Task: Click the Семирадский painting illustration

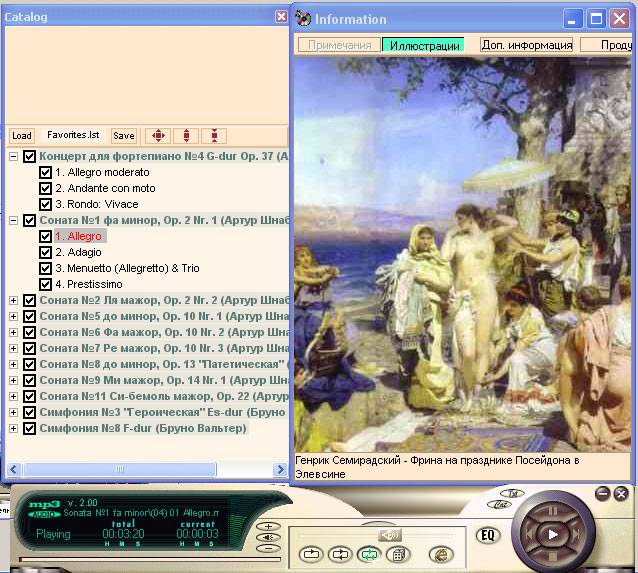Action: click(x=463, y=254)
